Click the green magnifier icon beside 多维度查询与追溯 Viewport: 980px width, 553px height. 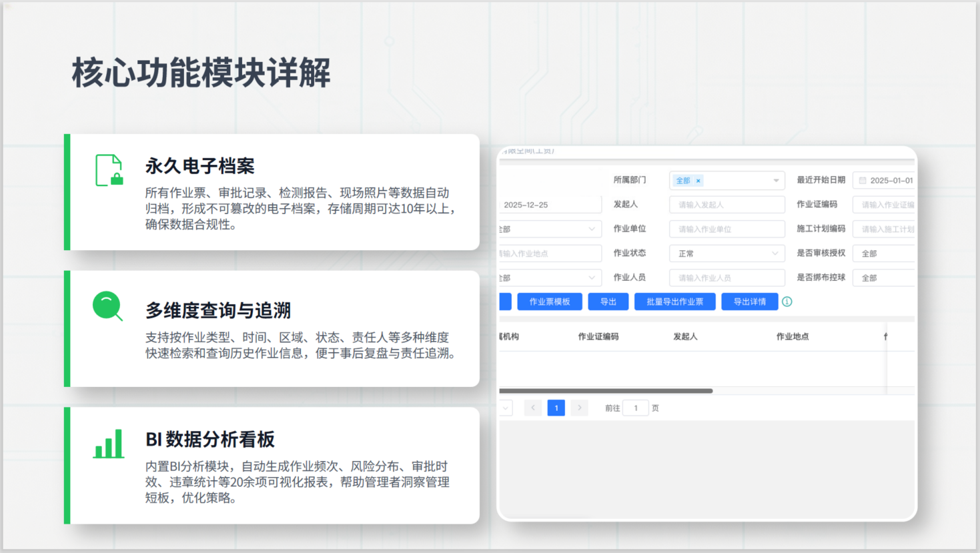[x=107, y=307]
